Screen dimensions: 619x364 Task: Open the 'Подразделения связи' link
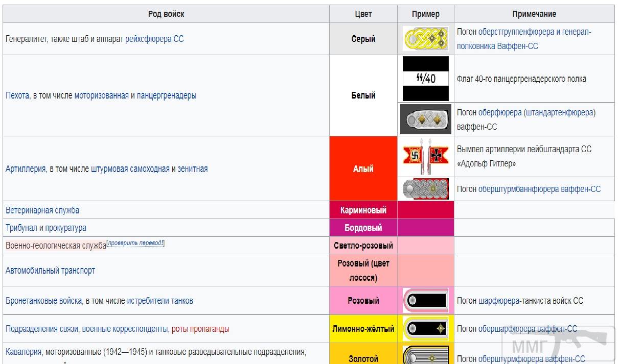[42, 329]
